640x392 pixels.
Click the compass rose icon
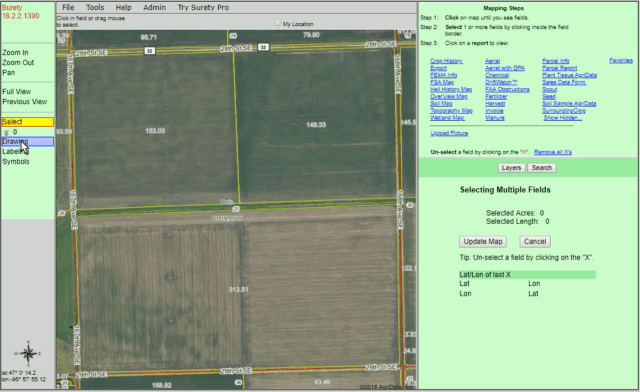(28, 354)
